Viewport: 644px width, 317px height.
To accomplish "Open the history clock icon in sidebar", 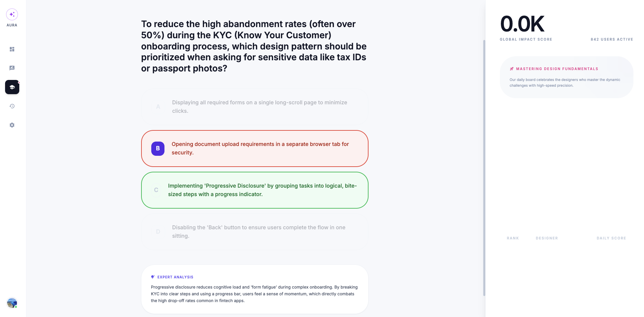I will [12, 106].
